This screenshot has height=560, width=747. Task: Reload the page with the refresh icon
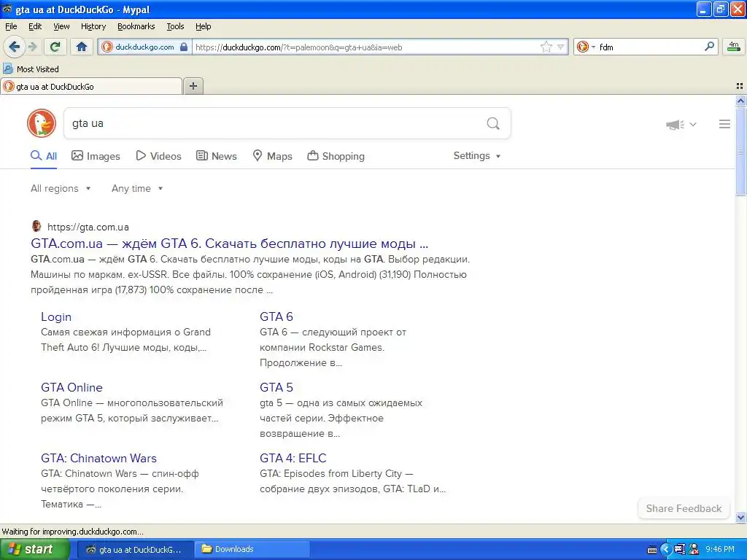55,47
